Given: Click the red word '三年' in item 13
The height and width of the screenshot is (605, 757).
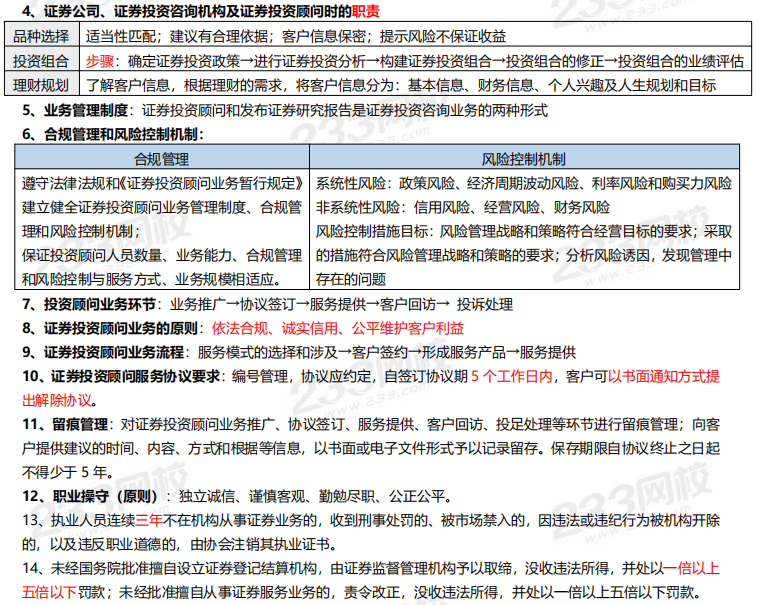Looking at the screenshot, I should click(x=149, y=520).
